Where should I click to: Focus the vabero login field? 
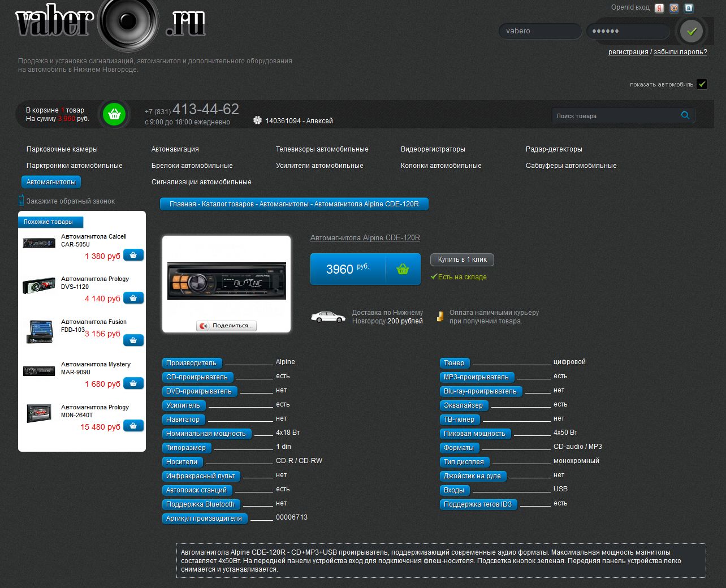(x=540, y=31)
